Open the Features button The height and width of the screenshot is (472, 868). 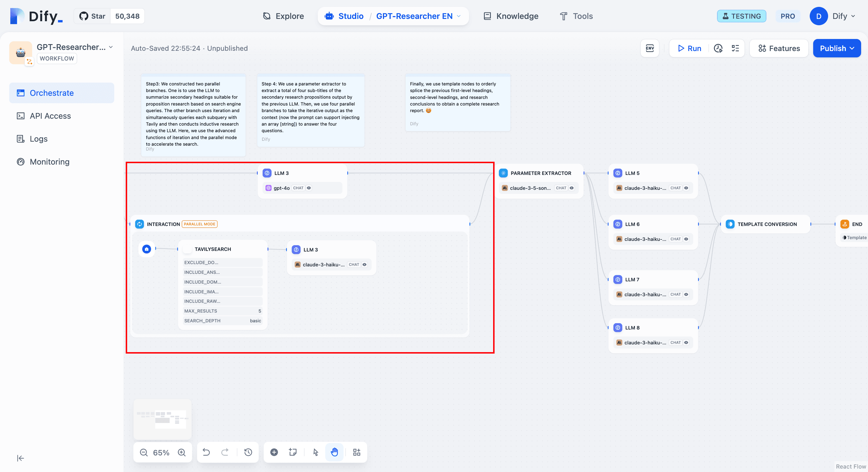pos(779,48)
